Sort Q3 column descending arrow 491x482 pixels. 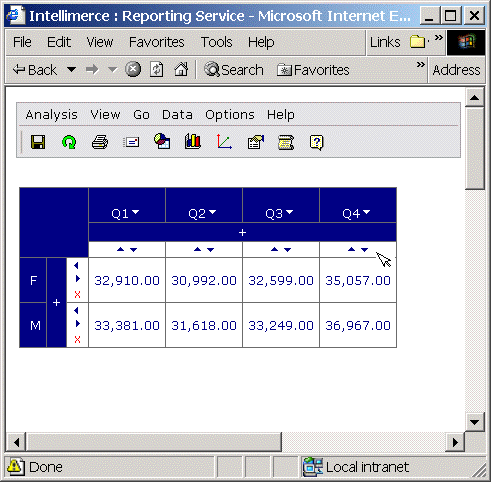[x=288, y=250]
